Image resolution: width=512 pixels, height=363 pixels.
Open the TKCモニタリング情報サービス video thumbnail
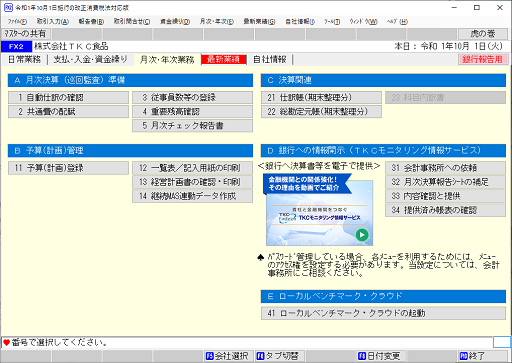tap(319, 209)
